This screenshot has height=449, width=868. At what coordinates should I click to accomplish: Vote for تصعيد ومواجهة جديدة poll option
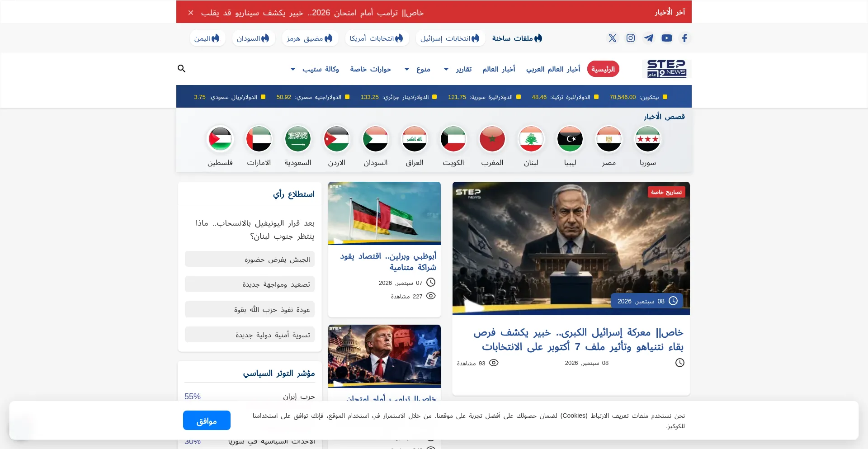[250, 284]
